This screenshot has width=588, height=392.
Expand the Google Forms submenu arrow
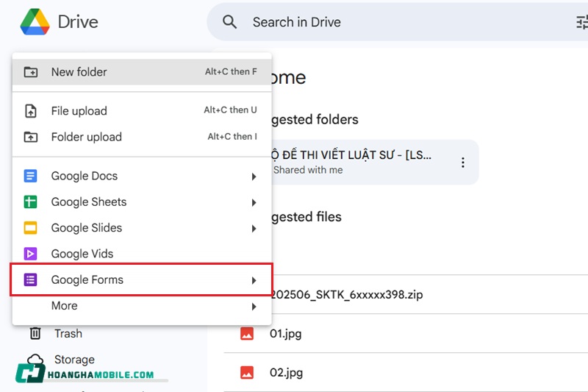pos(254,280)
